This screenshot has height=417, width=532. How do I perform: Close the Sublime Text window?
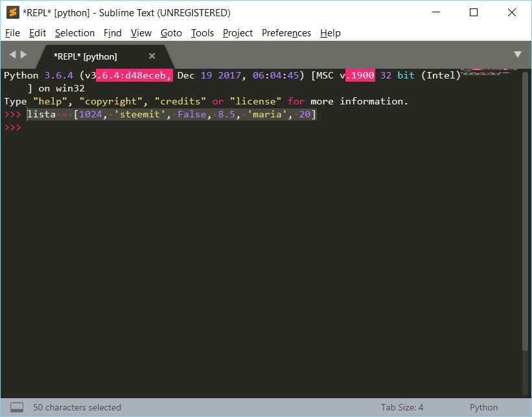(x=512, y=12)
